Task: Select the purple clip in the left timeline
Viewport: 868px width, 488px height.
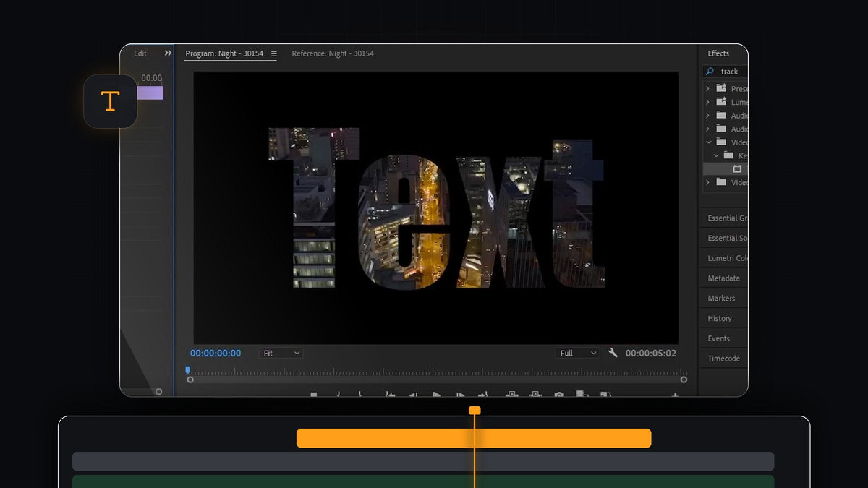Action: coord(150,93)
